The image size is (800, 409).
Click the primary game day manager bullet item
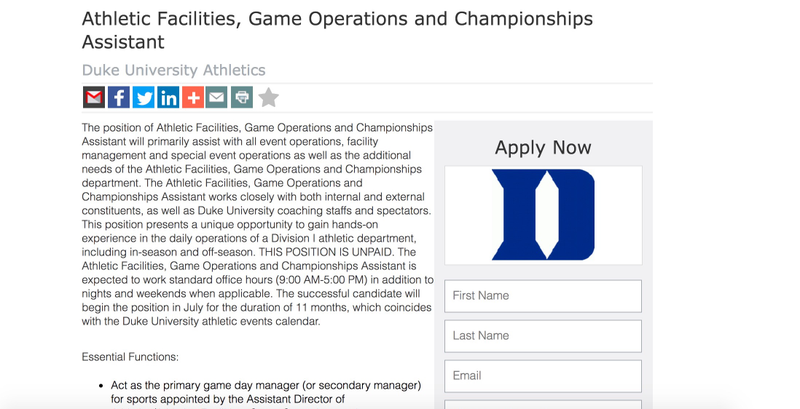pos(266,393)
